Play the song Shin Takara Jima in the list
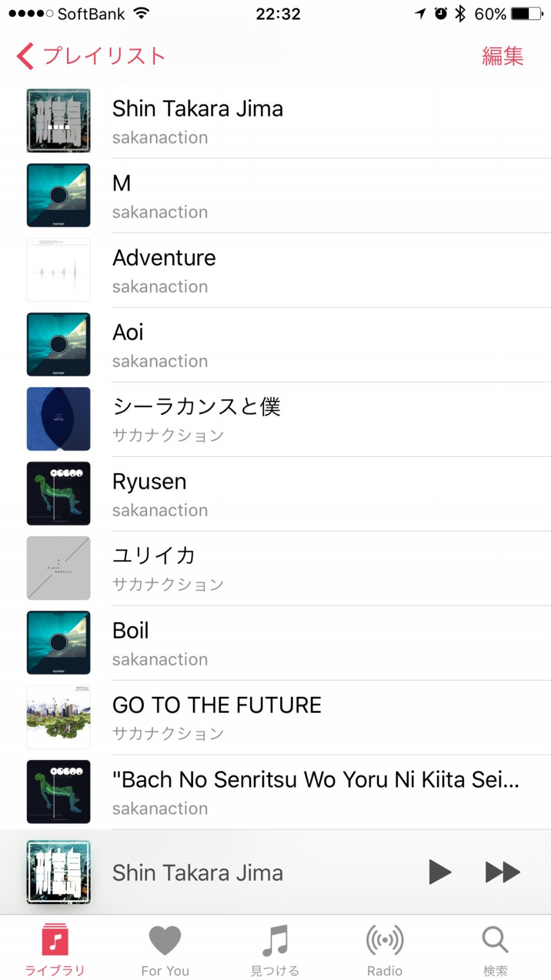The image size is (551, 980). 275,121
